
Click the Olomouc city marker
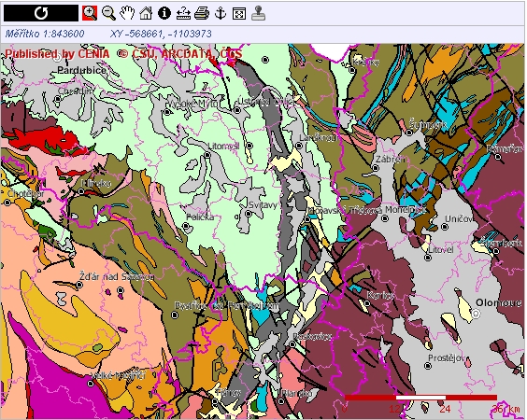(476, 314)
